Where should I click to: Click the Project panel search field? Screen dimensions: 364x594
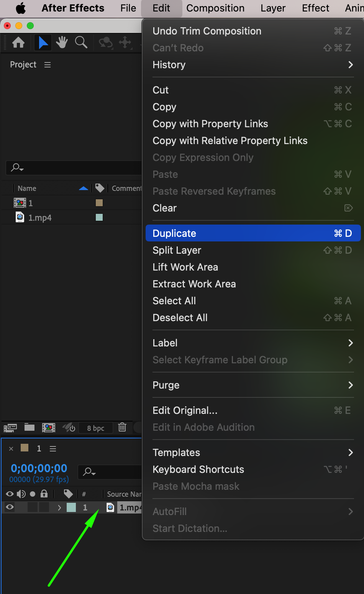[77, 167]
